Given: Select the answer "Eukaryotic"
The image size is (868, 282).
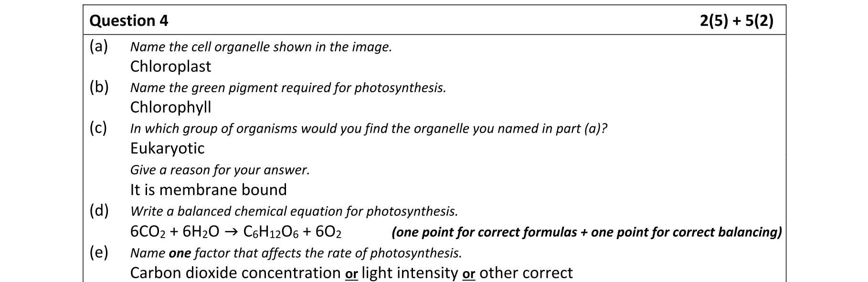Looking at the screenshot, I should pos(167,148).
